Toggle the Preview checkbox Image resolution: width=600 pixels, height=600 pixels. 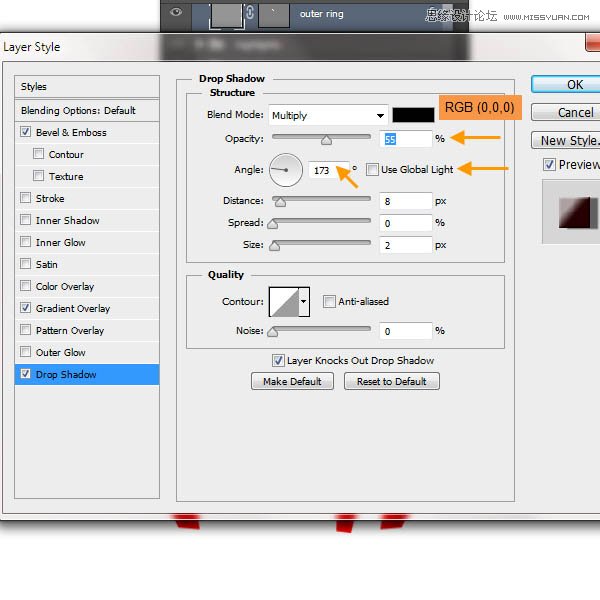click(549, 165)
